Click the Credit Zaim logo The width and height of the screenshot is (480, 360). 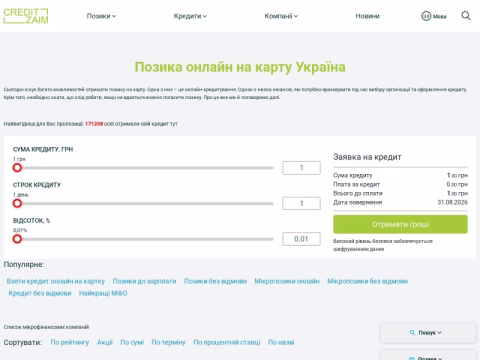(x=26, y=16)
